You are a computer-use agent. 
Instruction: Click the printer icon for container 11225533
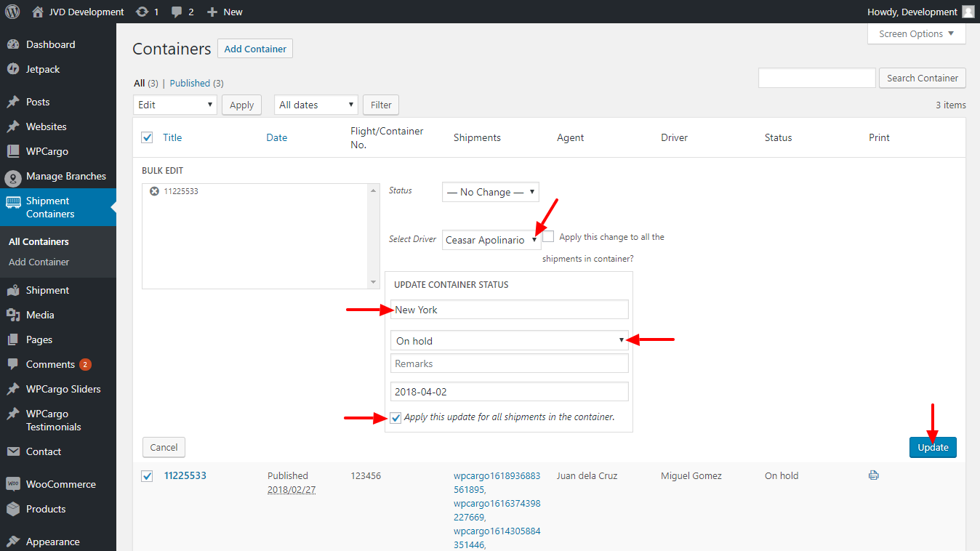coord(874,475)
